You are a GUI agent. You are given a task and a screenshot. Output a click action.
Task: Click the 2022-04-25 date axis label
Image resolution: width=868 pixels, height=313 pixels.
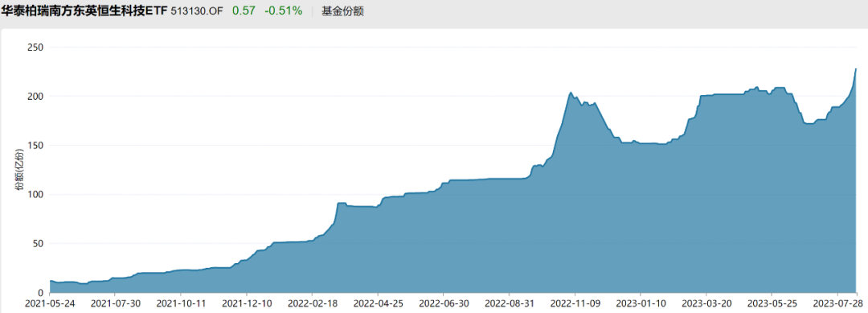378,304
